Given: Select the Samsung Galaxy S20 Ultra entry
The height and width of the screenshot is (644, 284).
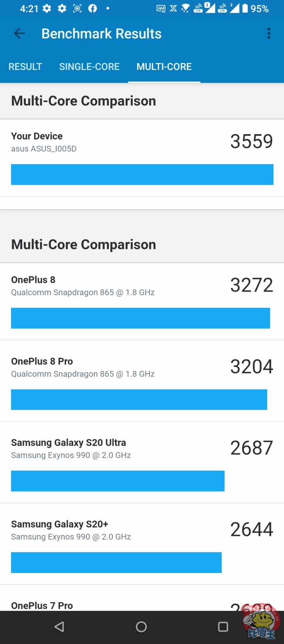Looking at the screenshot, I should coord(142,462).
